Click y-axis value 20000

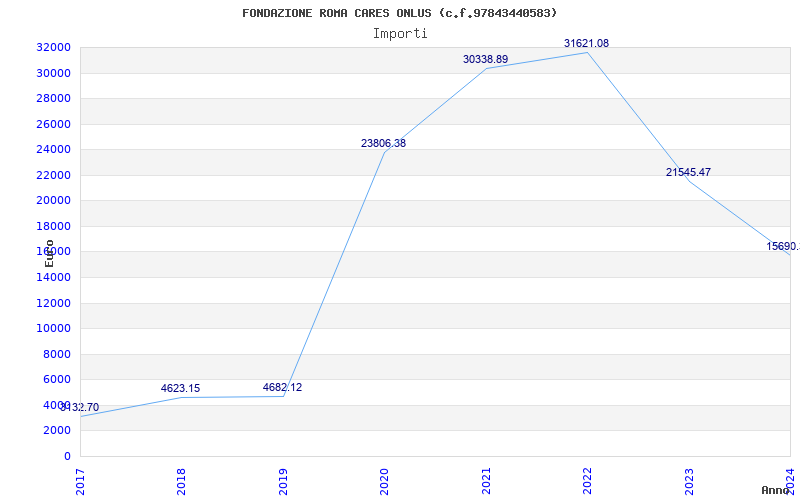click(53, 201)
